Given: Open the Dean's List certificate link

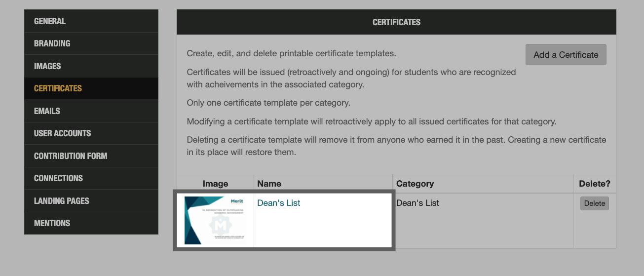Looking at the screenshot, I should pos(279,203).
